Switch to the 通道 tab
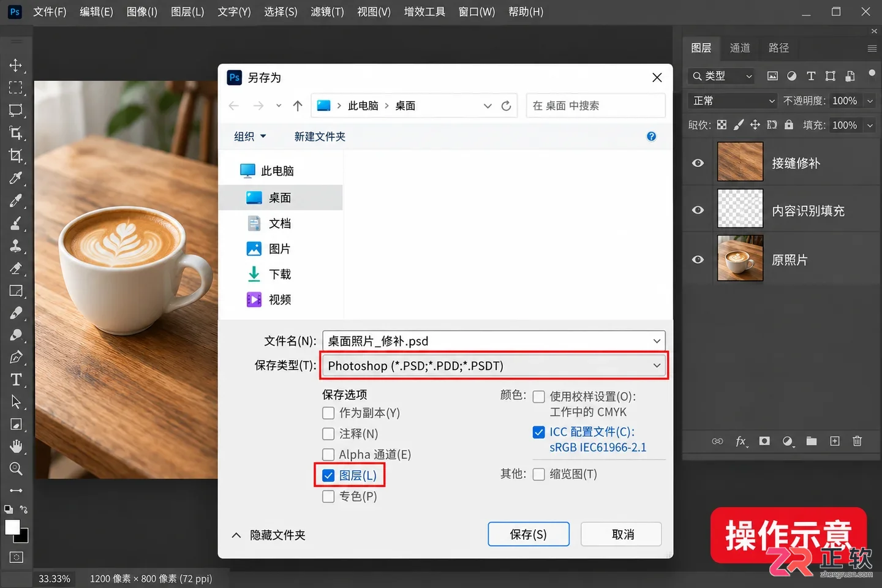882x588 pixels. pos(740,48)
